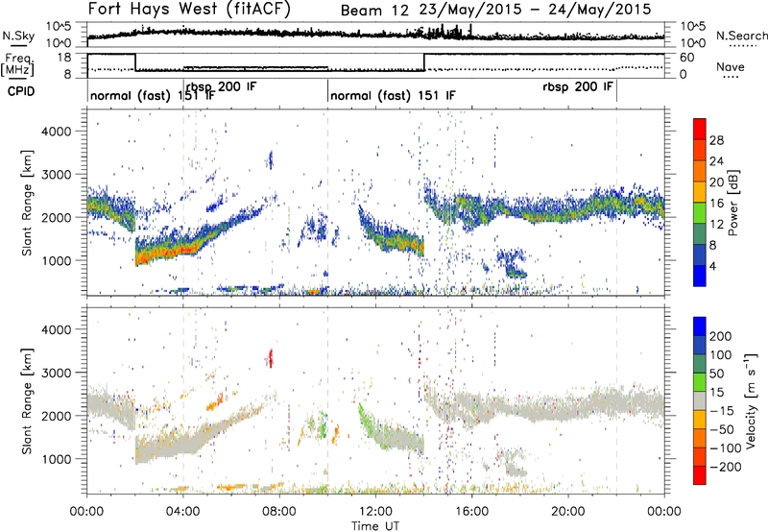Click the 'Freq. [MHz]' axis label

(x=17, y=65)
